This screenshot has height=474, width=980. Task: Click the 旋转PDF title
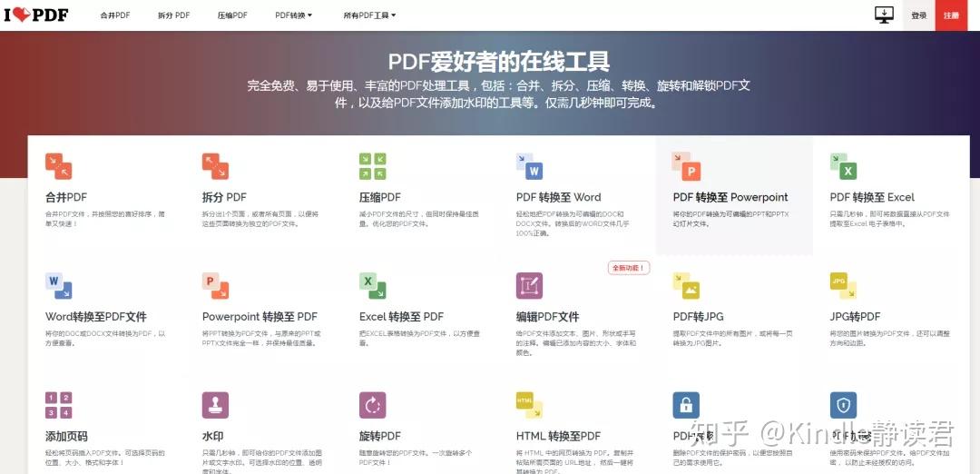tap(380, 436)
